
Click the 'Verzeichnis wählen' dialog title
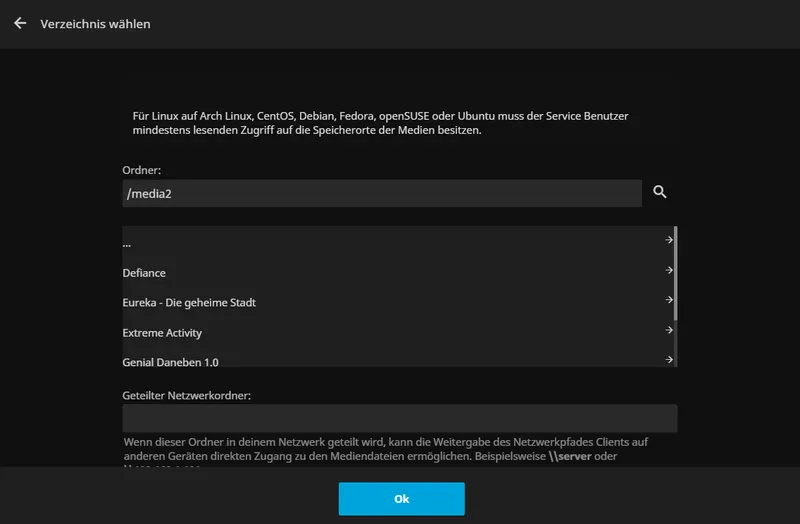click(x=95, y=23)
